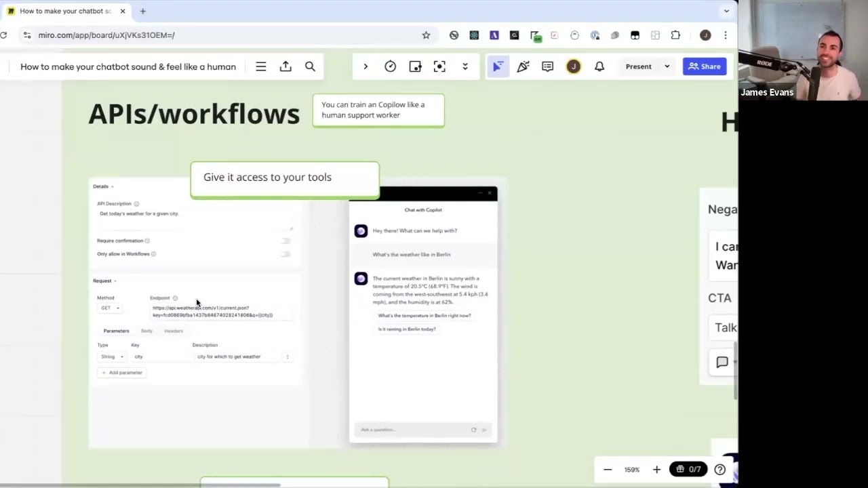Viewport: 868px width, 488px height.
Task: Zoom out with minus icon
Action: click(x=608, y=469)
